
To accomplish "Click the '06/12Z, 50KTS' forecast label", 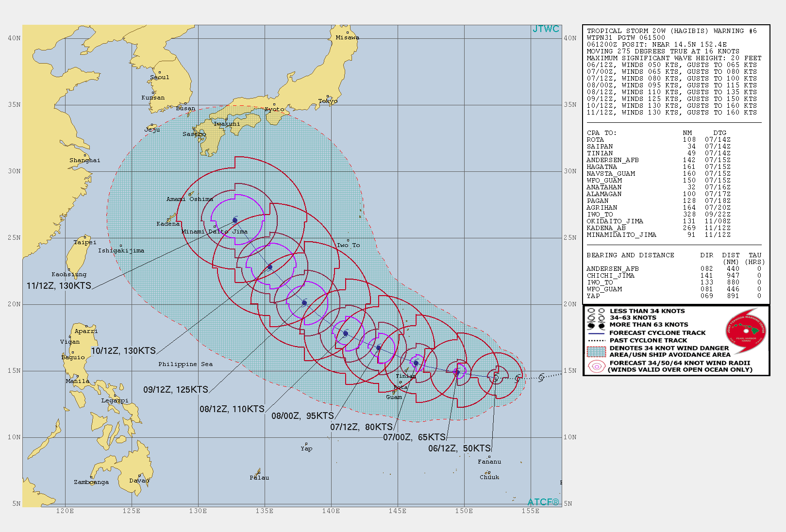I will point(459,449).
